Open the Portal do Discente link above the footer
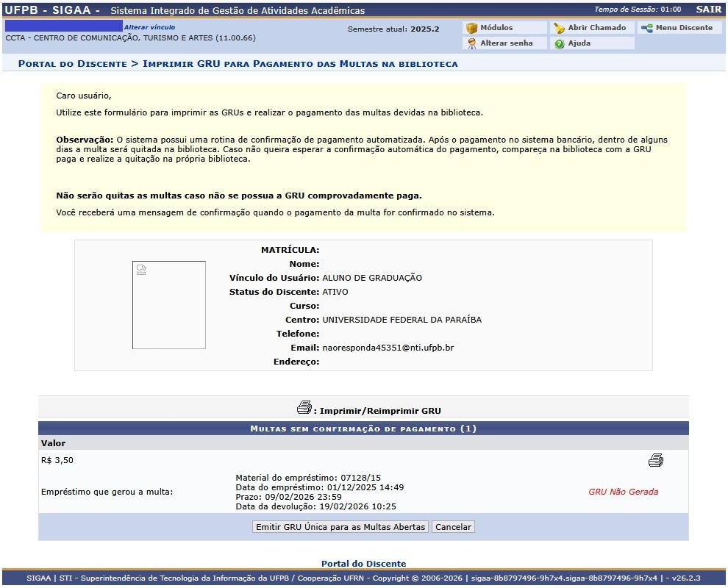728x588 pixels. (x=363, y=564)
